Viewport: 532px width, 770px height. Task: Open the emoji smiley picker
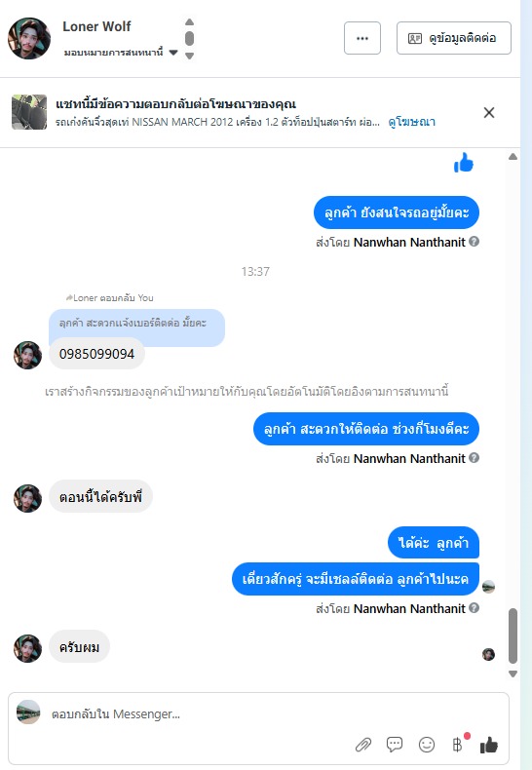[x=427, y=745]
